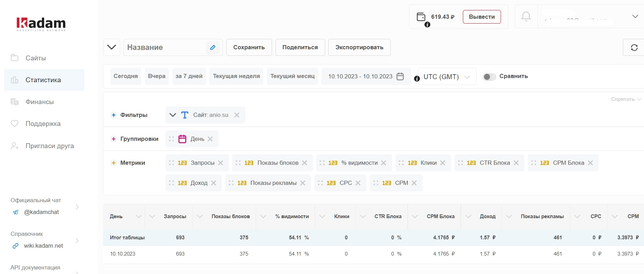The image size is (644, 274).
Task: Open the saved reports dropdown arrow
Action: 112,47
